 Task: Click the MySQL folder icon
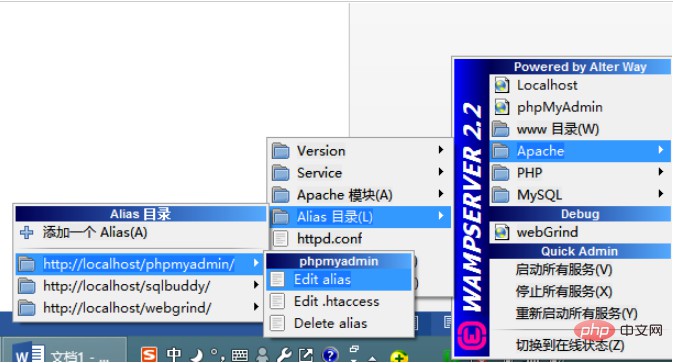[500, 195]
